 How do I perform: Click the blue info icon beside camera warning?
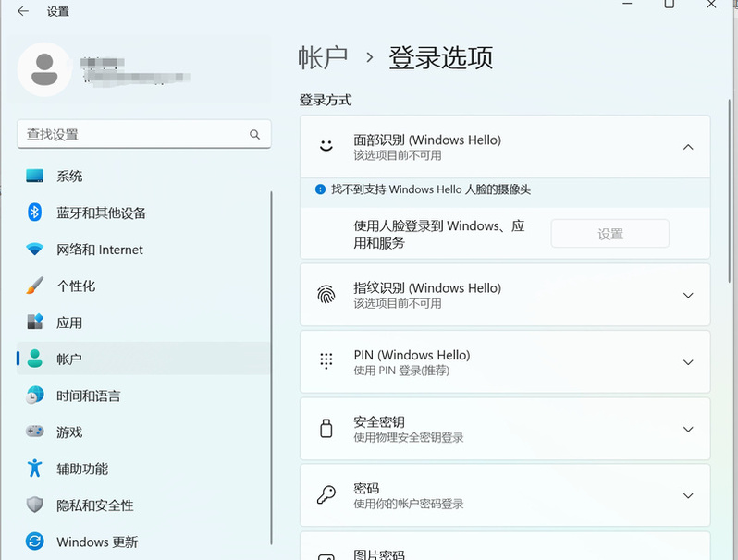point(321,189)
